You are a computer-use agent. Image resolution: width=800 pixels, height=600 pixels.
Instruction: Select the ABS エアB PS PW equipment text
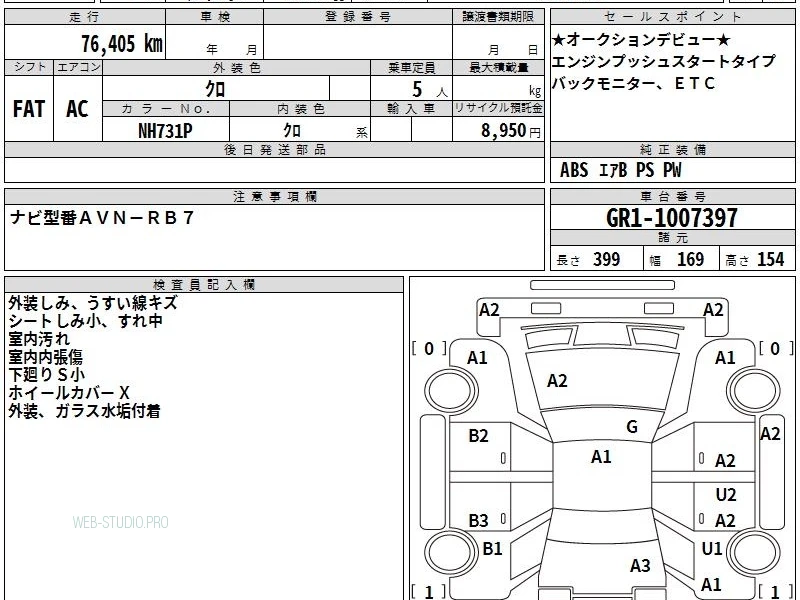coord(620,170)
